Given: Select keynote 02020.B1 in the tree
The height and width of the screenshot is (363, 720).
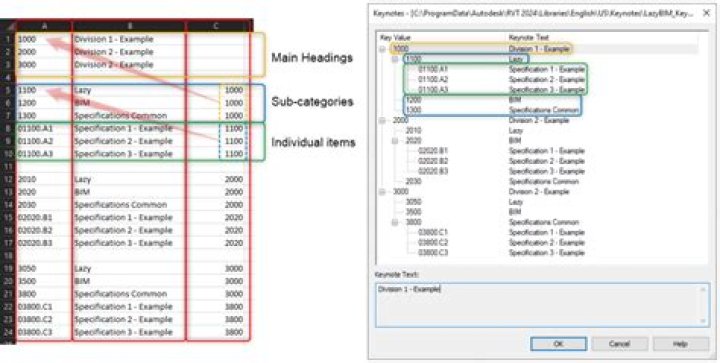Looking at the screenshot, I should 433,151.
